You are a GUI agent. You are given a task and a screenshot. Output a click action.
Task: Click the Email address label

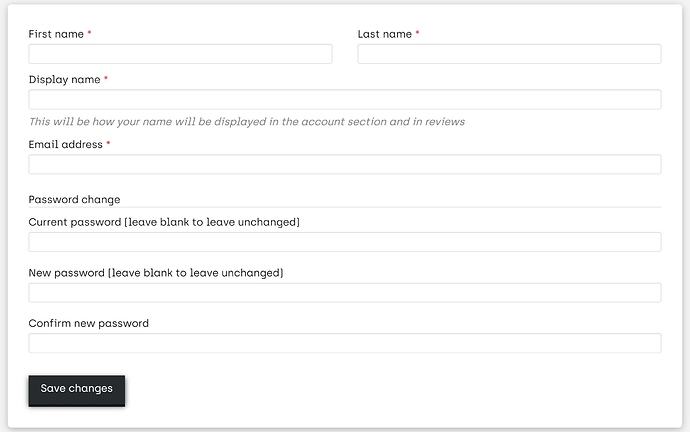coord(65,144)
